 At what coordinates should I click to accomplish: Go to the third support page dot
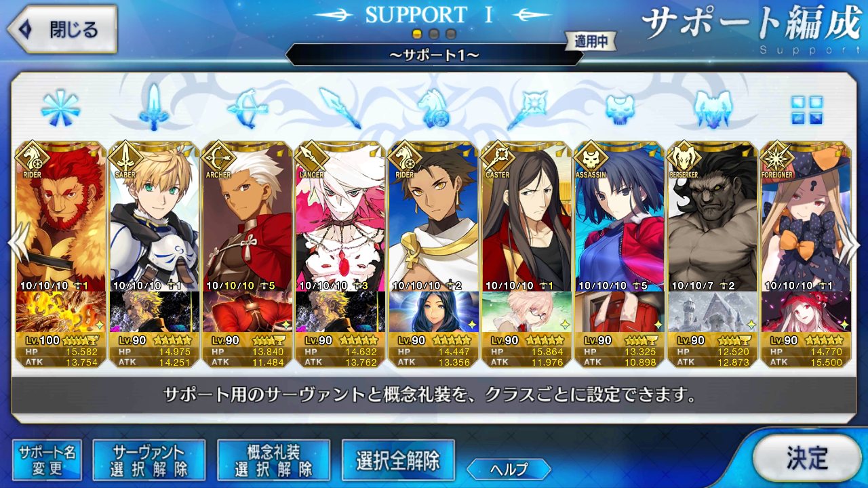[x=450, y=33]
